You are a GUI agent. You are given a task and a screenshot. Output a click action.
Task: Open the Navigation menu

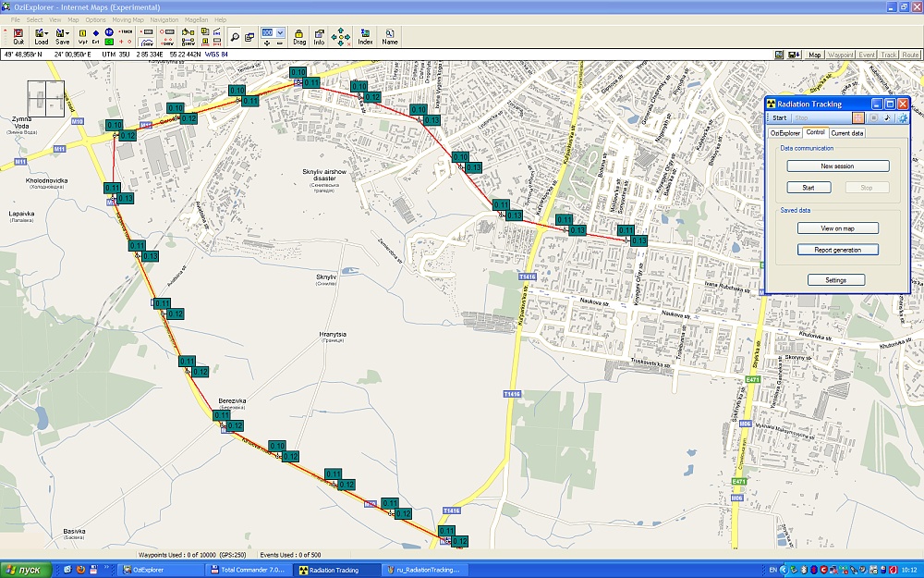[164, 19]
